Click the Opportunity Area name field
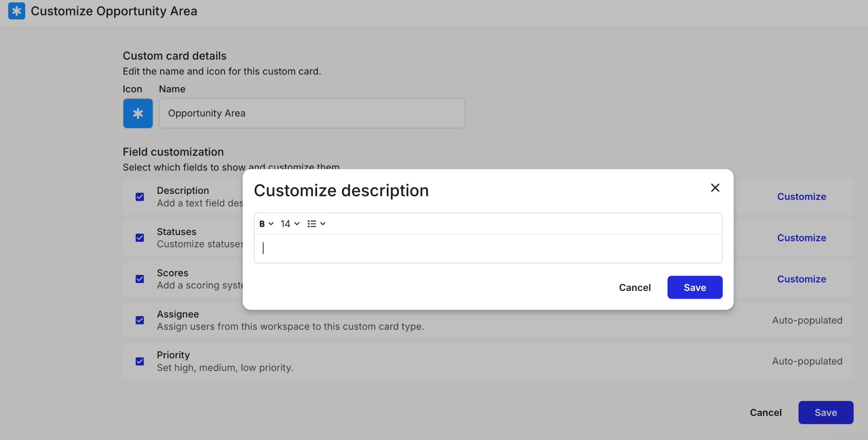This screenshot has height=440, width=868. 312,113
